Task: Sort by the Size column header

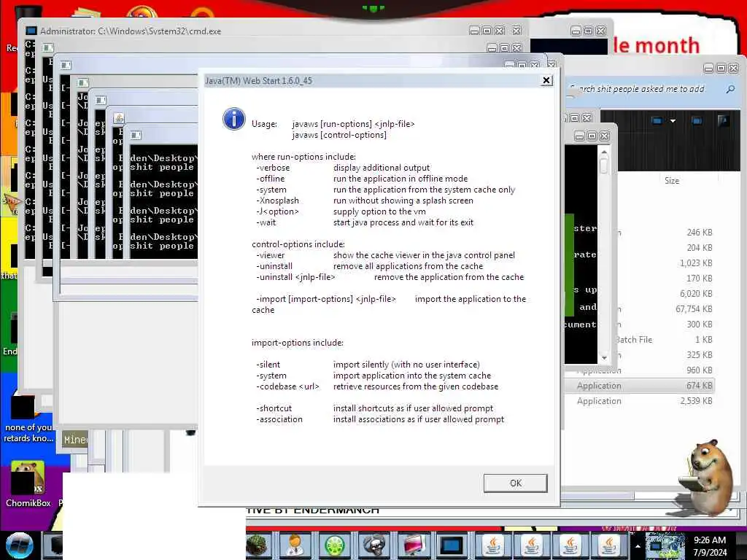Action: (672, 181)
